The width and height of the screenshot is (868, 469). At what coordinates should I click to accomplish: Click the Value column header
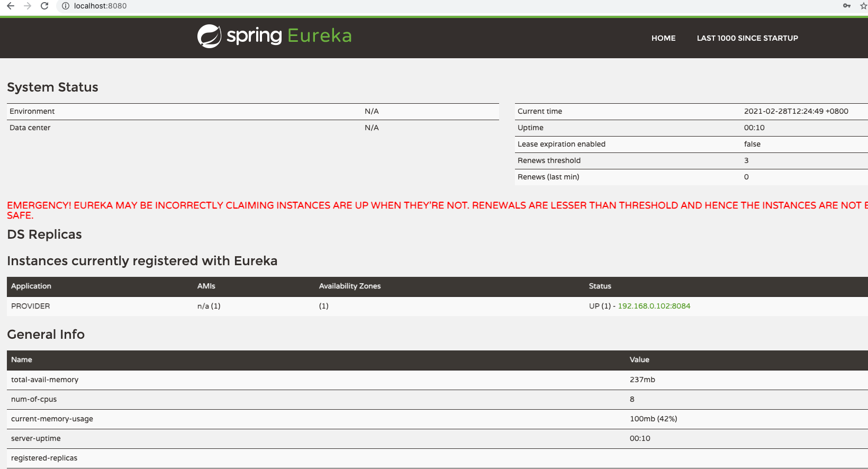coord(639,359)
